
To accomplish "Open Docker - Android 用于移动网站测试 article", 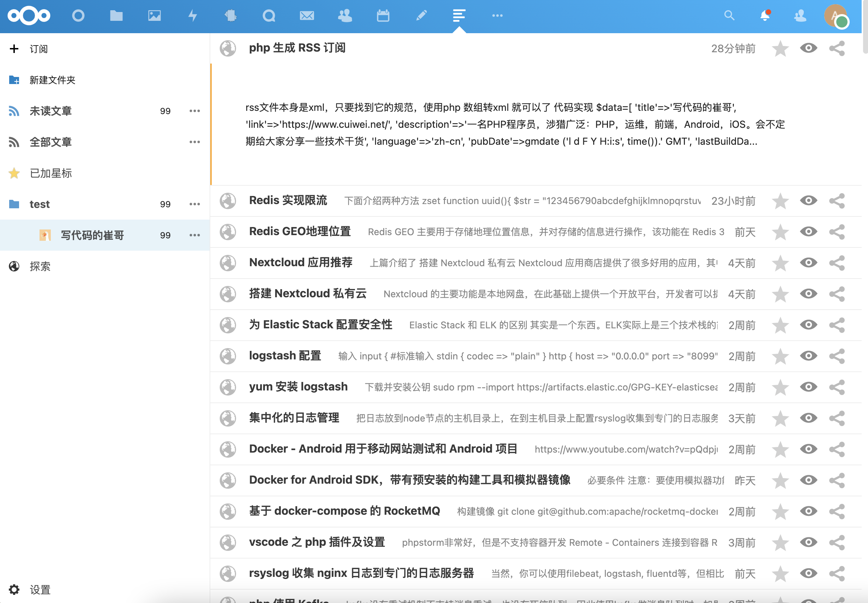I will (x=383, y=448).
